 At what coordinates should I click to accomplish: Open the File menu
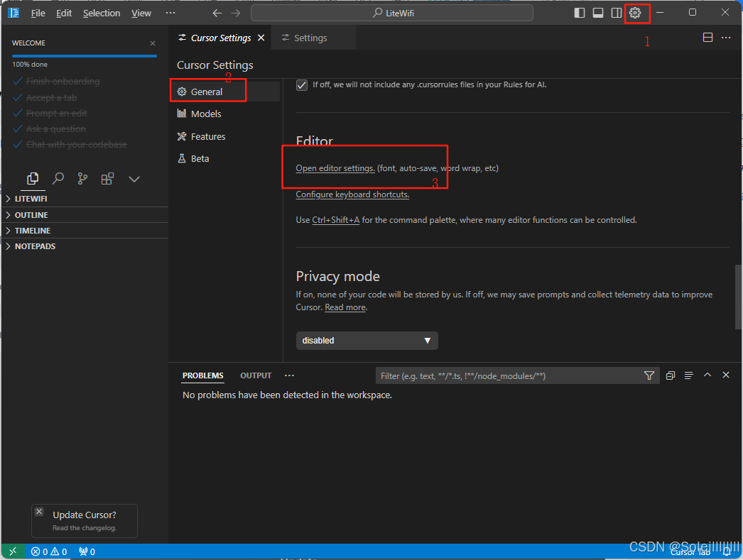coord(38,13)
